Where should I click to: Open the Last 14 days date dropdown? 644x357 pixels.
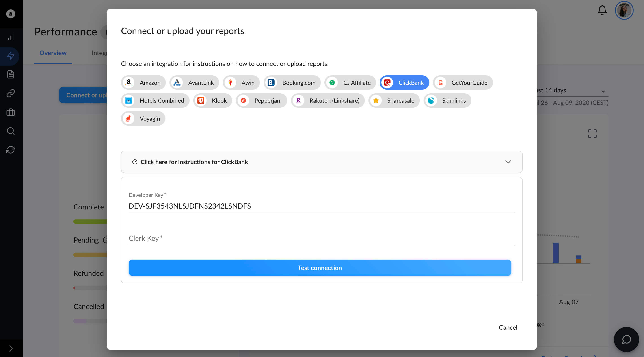[x=573, y=90]
